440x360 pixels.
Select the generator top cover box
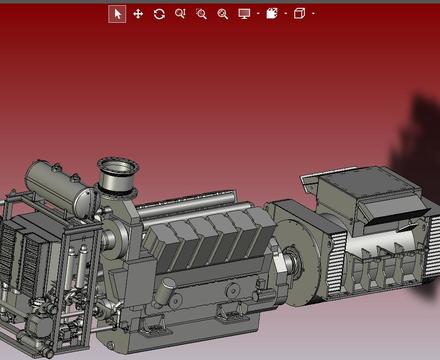tap(368, 192)
